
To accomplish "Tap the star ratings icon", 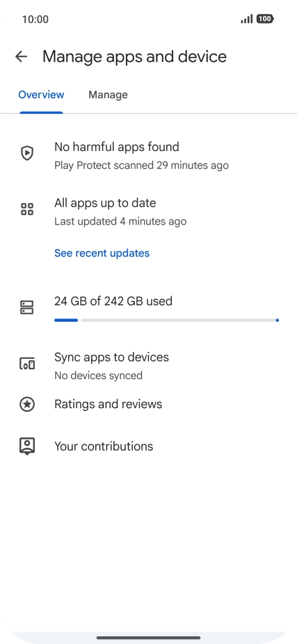I will pos(27,405).
